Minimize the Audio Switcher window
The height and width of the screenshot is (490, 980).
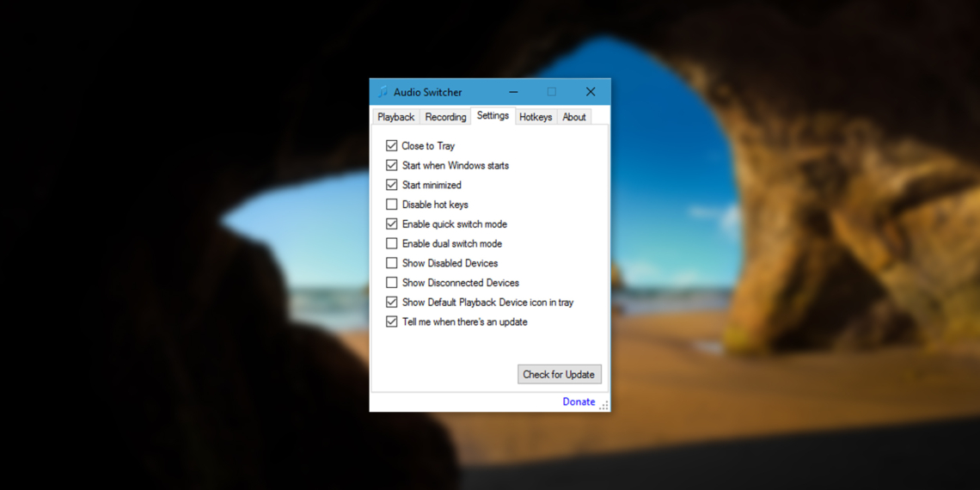click(x=513, y=92)
